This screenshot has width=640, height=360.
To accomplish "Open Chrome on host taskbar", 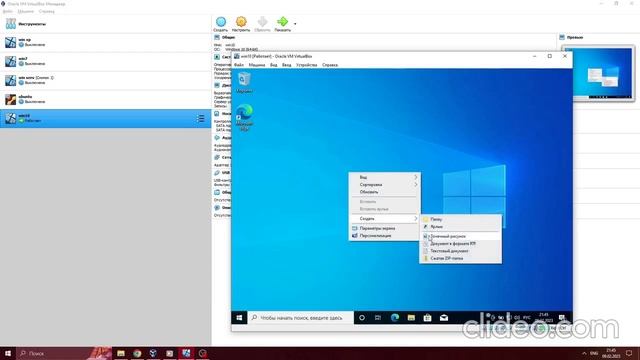I will pos(137,353).
